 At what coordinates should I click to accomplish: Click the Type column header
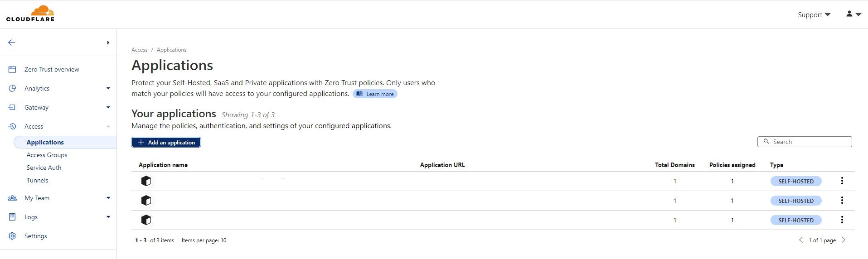tap(776, 165)
